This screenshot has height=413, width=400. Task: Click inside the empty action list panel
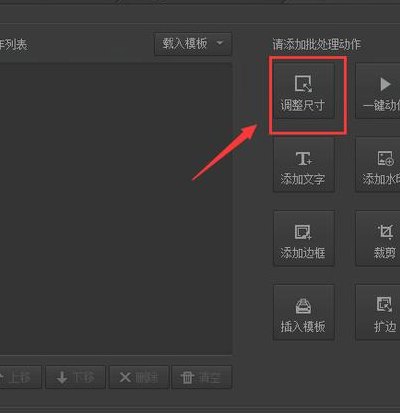[116, 209]
